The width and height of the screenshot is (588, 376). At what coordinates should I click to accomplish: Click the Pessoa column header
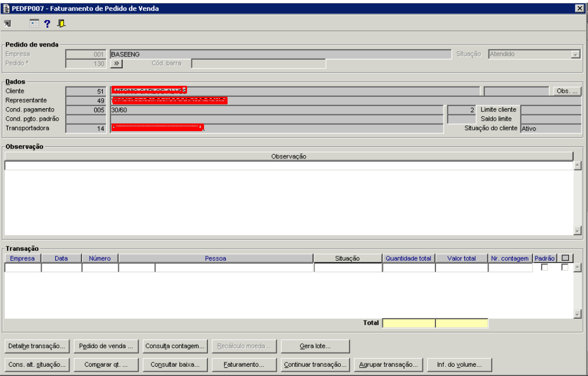(x=216, y=258)
